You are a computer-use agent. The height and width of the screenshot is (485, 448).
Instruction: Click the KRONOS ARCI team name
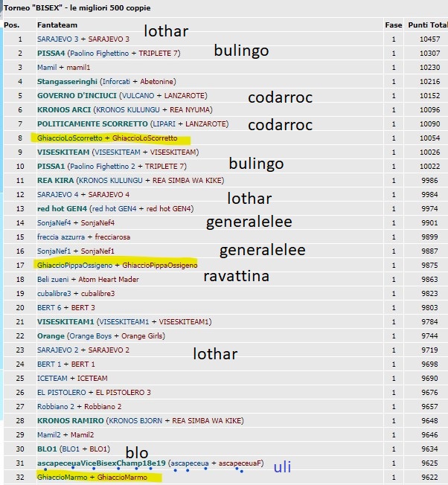pyautogui.click(x=64, y=110)
